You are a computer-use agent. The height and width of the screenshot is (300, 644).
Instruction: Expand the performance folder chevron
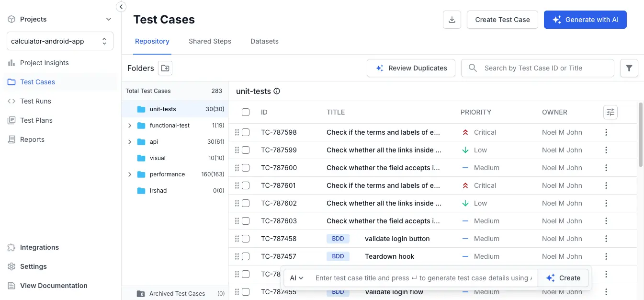[129, 174]
